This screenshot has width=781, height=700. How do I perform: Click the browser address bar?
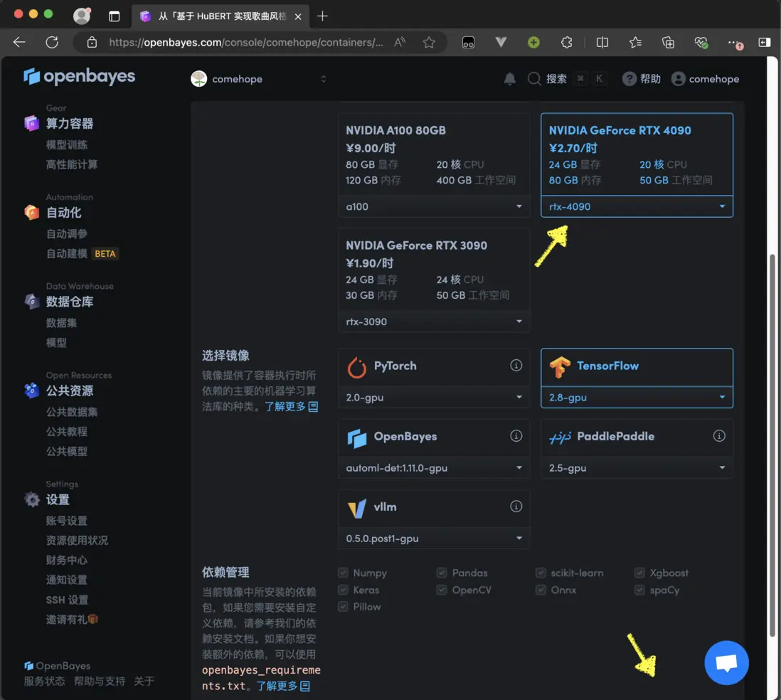[245, 43]
